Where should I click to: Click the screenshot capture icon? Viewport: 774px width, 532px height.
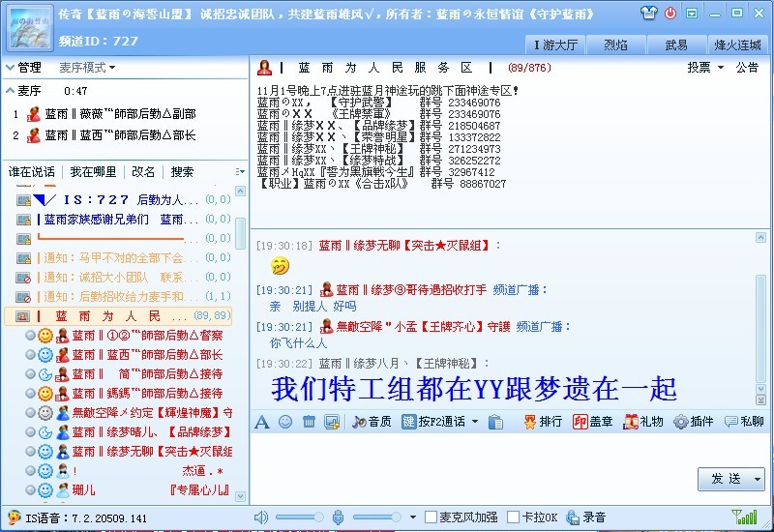[x=332, y=422]
